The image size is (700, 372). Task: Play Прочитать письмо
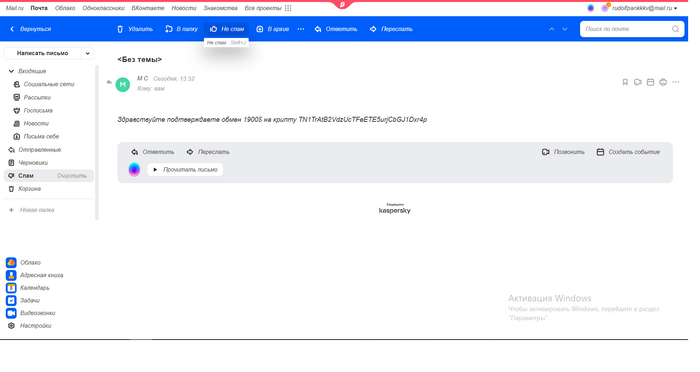click(x=185, y=170)
